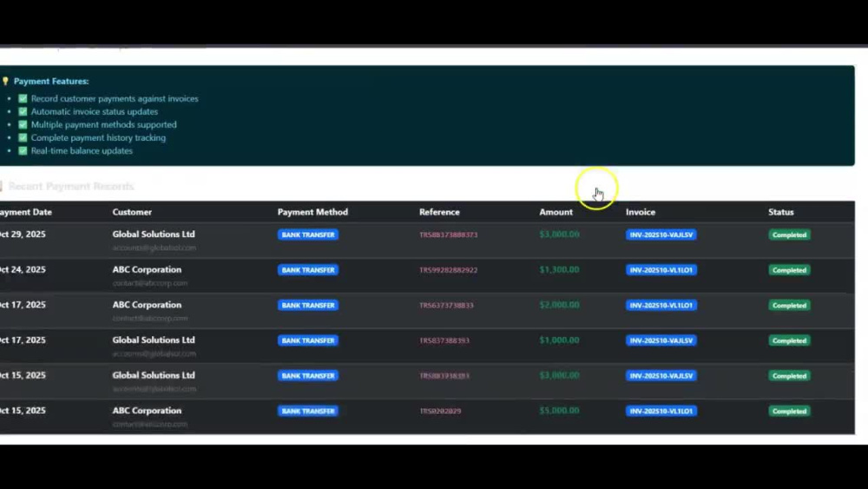868x489 pixels.
Task: Click the Oct 29, 2025 payment date
Action: [x=23, y=235]
